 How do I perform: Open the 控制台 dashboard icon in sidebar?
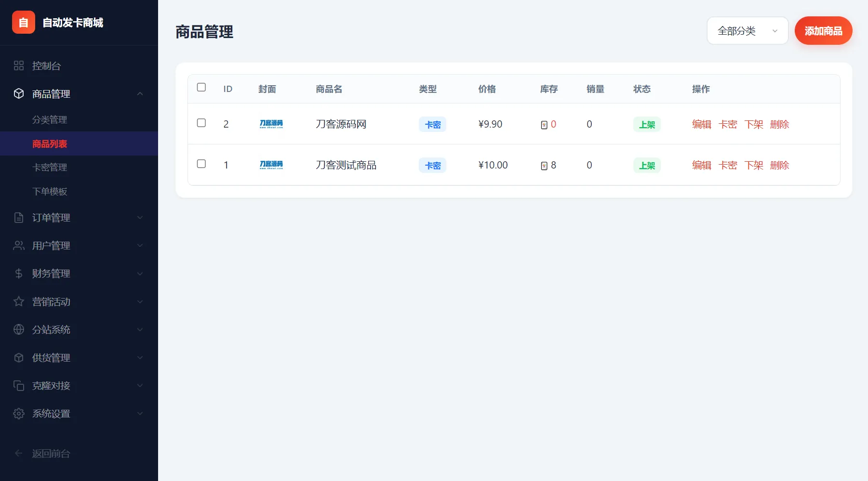[x=18, y=65]
